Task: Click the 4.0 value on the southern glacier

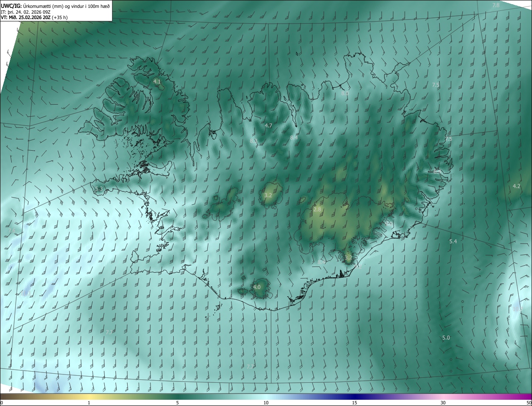Action: point(257,287)
